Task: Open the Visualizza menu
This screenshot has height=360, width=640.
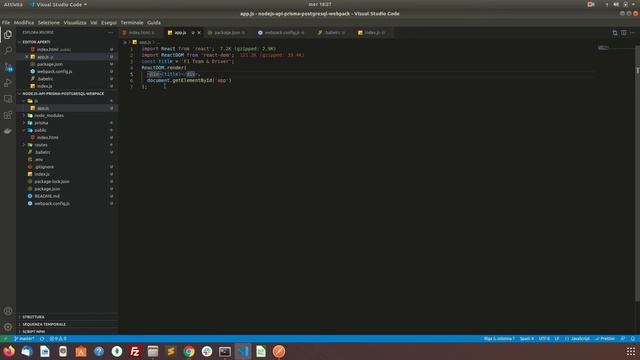Action: point(75,22)
